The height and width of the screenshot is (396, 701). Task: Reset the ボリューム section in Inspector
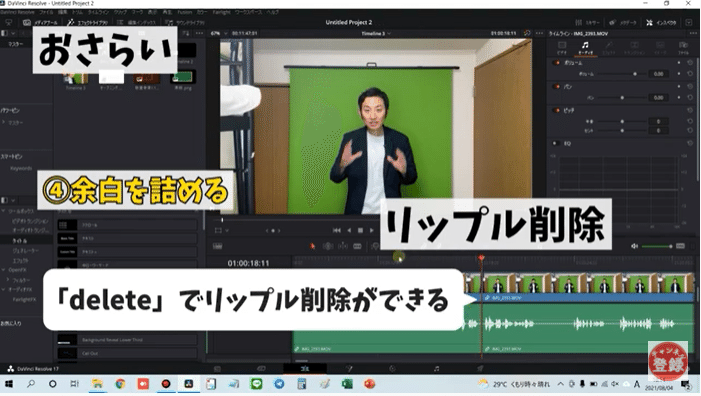coord(690,63)
